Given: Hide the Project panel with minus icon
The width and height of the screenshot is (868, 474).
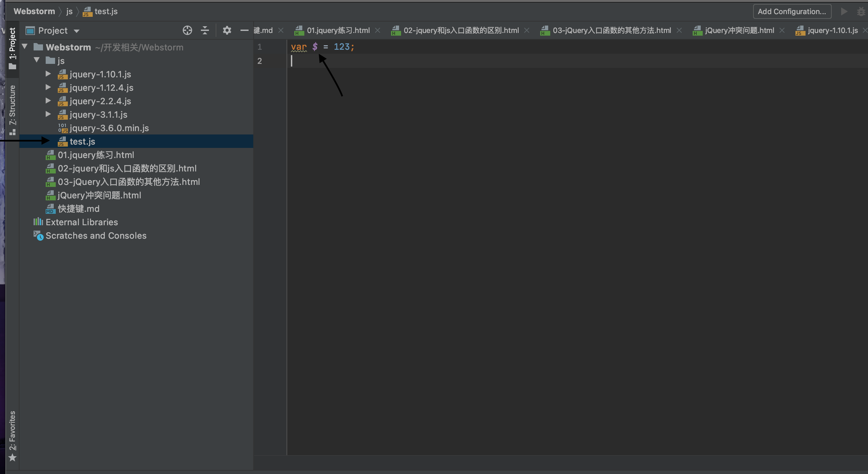Looking at the screenshot, I should 244,30.
